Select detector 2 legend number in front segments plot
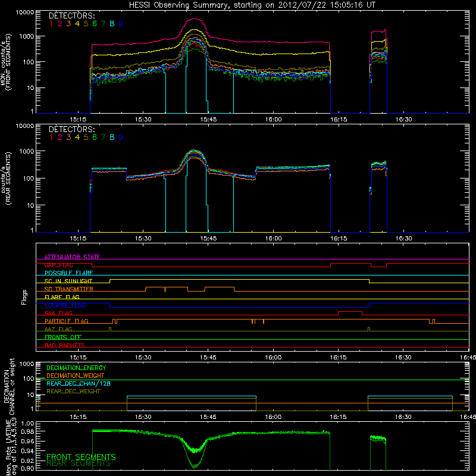 [60, 24]
